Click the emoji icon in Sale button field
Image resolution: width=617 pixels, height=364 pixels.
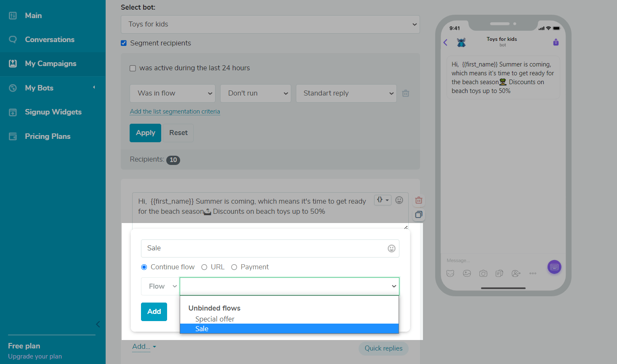point(391,249)
